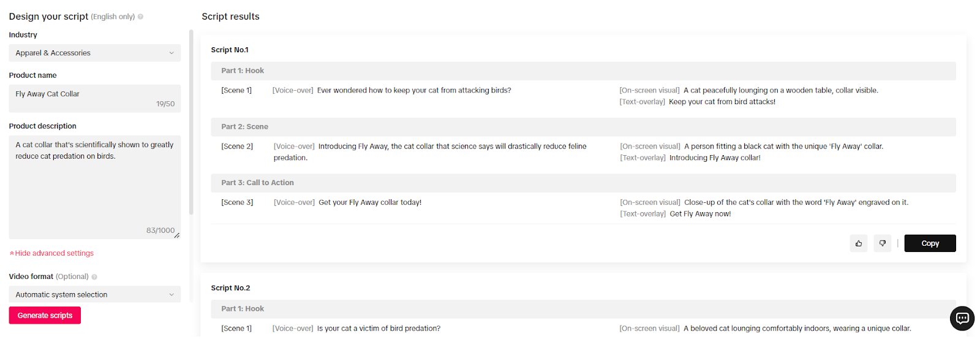Click the thumbs up icon for Script No.1
The height and width of the screenshot is (347, 980).
click(x=859, y=243)
